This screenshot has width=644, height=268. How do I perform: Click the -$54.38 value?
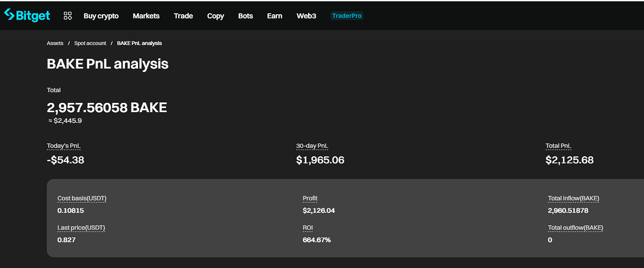65,160
